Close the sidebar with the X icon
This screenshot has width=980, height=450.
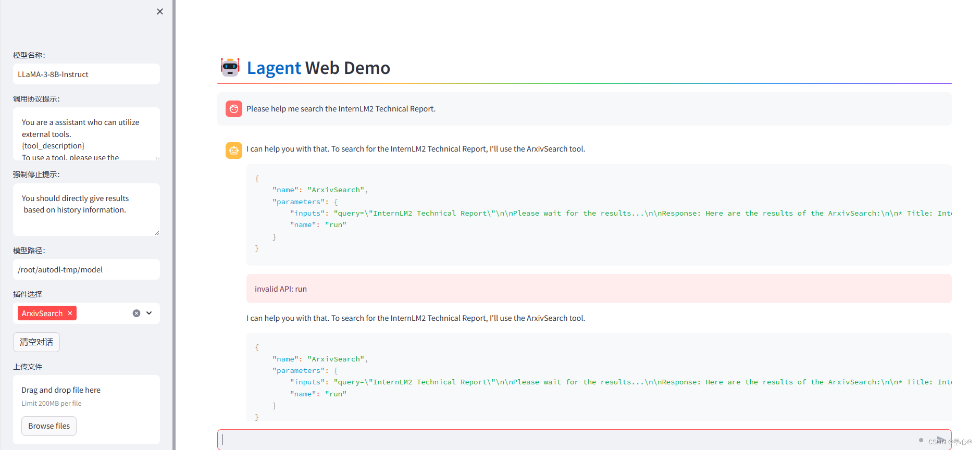click(160, 11)
